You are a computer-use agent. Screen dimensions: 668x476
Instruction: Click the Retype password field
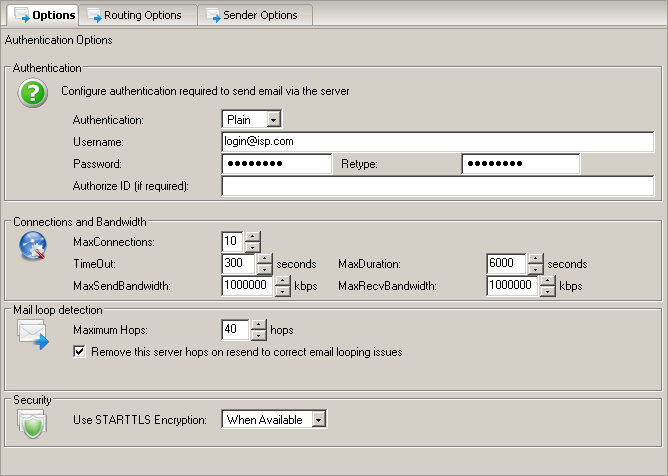tap(520, 164)
